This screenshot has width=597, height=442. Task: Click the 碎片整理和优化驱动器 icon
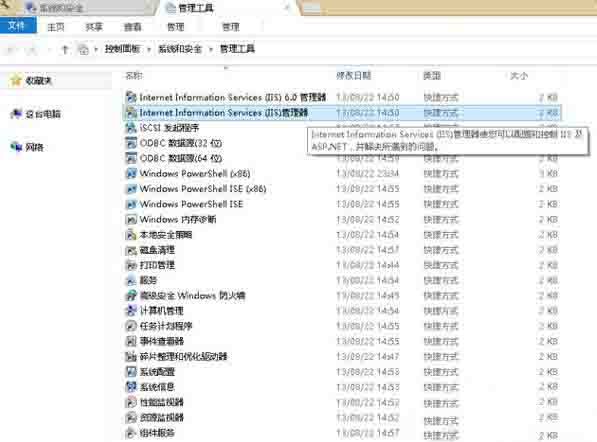pos(131,356)
